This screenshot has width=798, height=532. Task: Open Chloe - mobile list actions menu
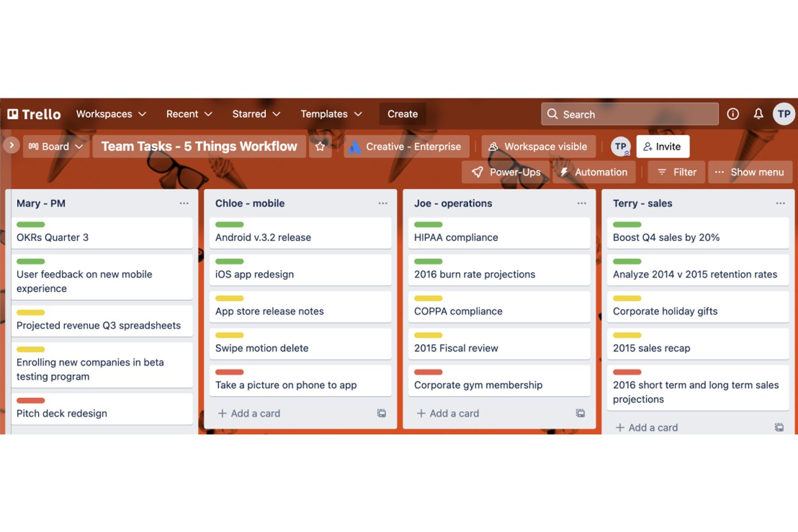pos(383,203)
